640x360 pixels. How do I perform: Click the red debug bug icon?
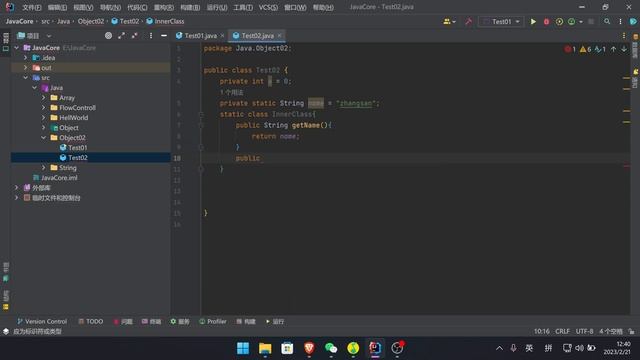point(546,22)
